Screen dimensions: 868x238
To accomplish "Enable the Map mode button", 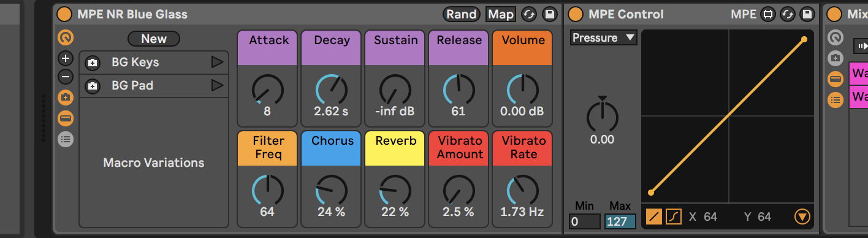I will tap(501, 14).
